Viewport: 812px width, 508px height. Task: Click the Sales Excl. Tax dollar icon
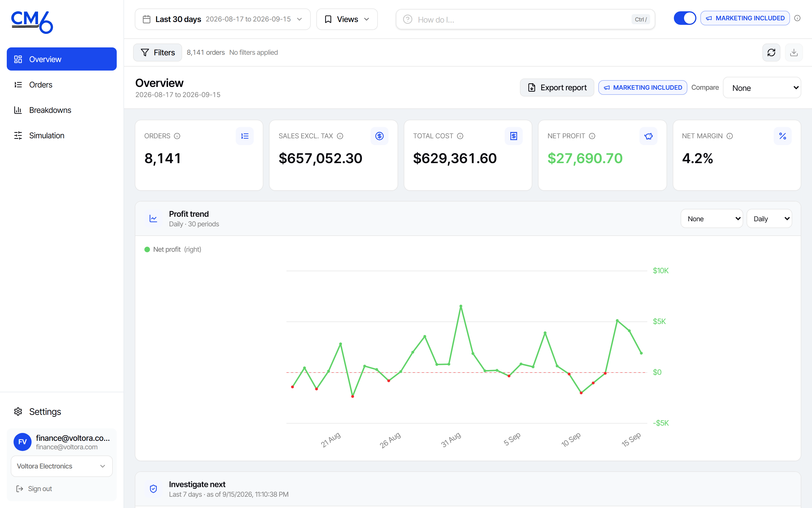pyautogui.click(x=379, y=136)
